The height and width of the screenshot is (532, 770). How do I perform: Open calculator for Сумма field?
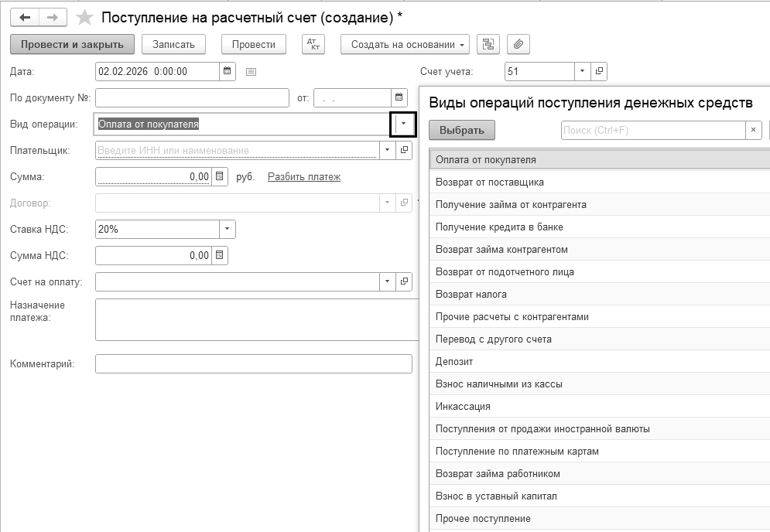tap(220, 176)
